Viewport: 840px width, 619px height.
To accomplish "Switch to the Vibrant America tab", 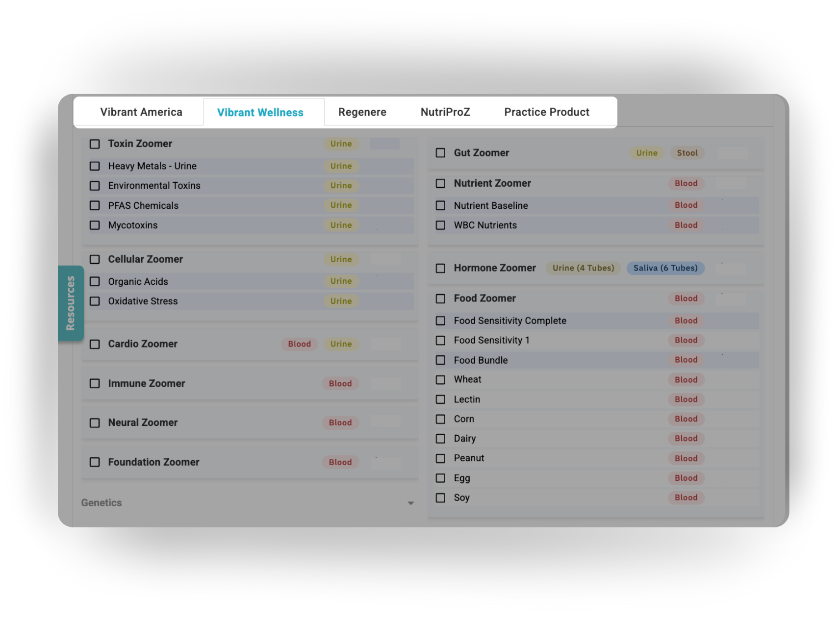I will click(x=141, y=112).
